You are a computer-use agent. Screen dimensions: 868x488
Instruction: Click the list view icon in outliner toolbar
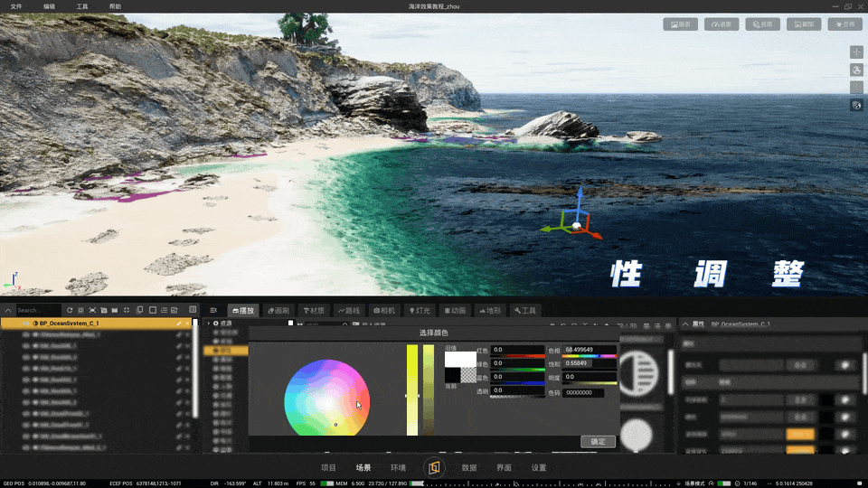point(164,310)
